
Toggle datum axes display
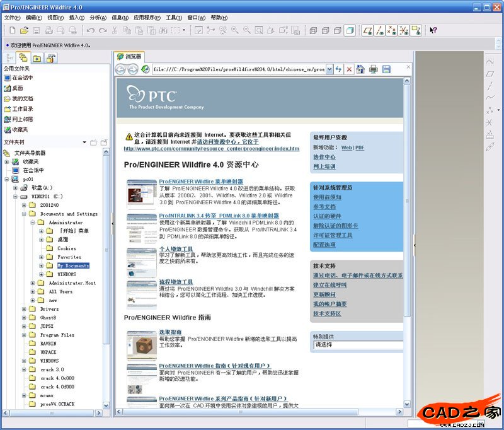pos(379,30)
